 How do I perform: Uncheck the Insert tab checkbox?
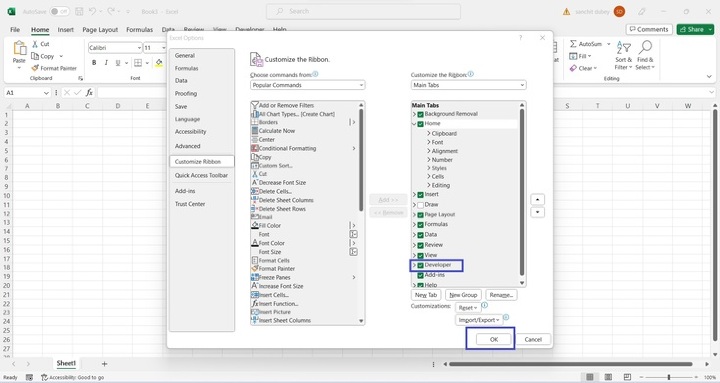[x=420, y=195]
